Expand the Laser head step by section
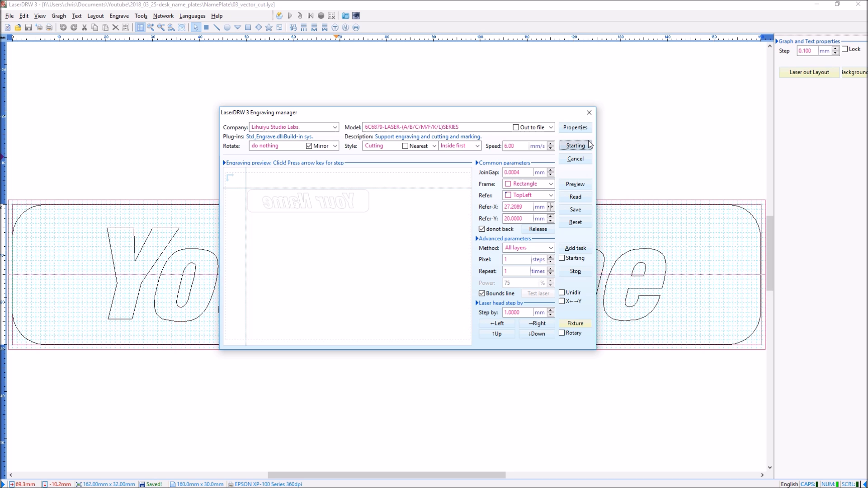The width and height of the screenshot is (868, 488). [477, 303]
